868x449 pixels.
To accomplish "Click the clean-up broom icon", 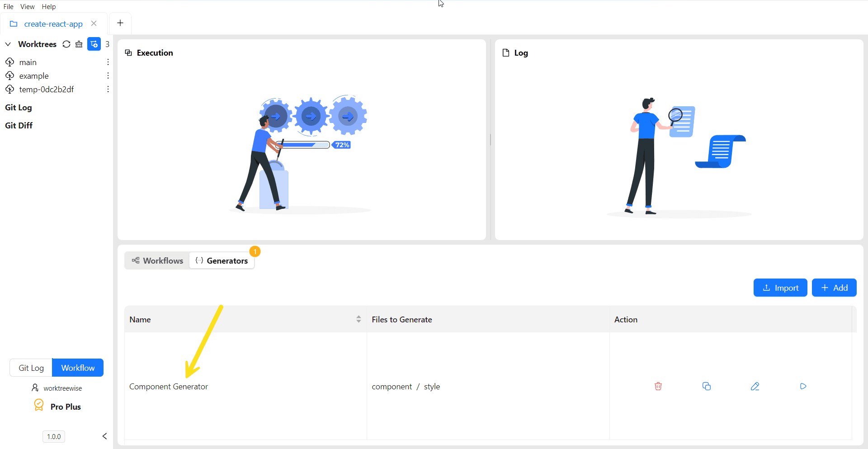I will tap(79, 44).
